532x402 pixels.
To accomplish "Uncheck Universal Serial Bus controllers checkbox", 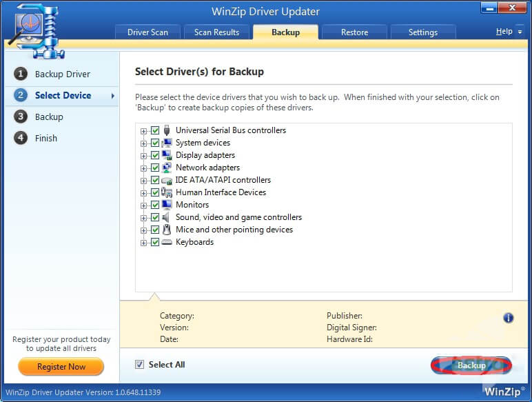I will tap(155, 130).
